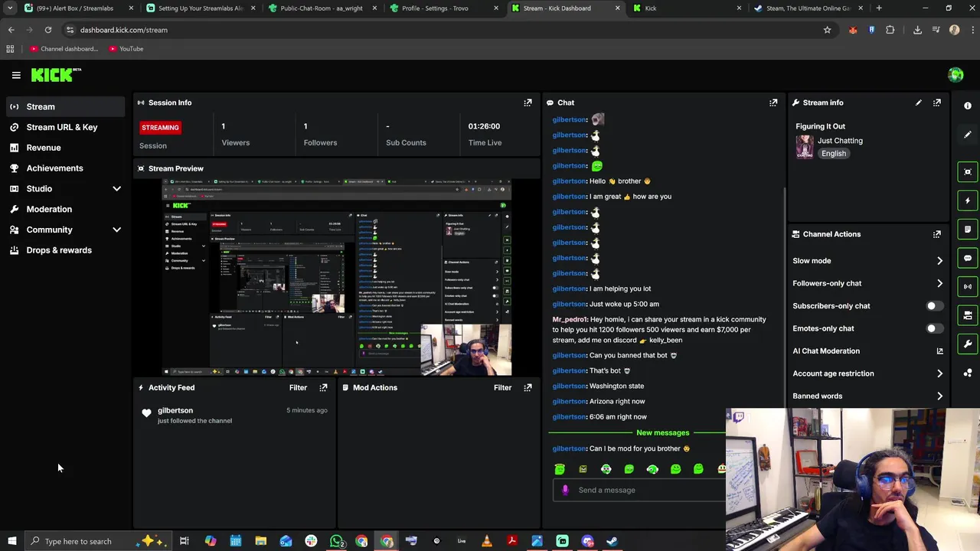This screenshot has width=980, height=551.
Task: Toggle the document widget in right rail
Action: (x=968, y=230)
